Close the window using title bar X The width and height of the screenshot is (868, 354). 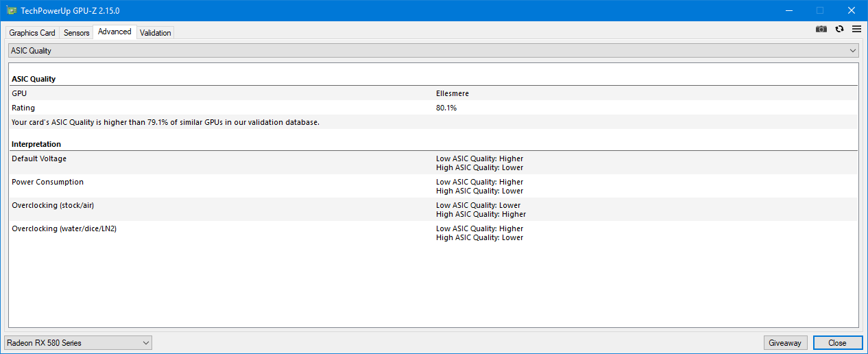point(852,10)
